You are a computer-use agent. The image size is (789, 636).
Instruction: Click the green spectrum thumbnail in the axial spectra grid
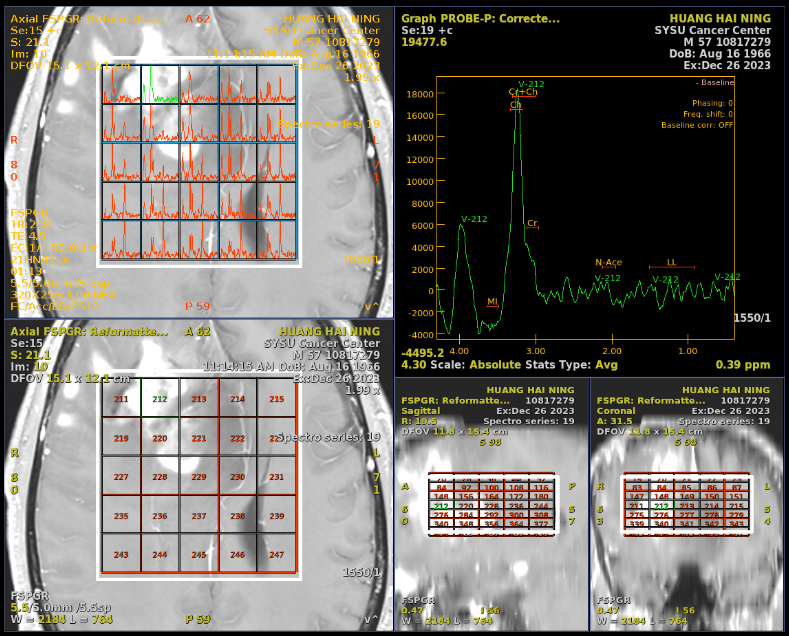pos(160,85)
